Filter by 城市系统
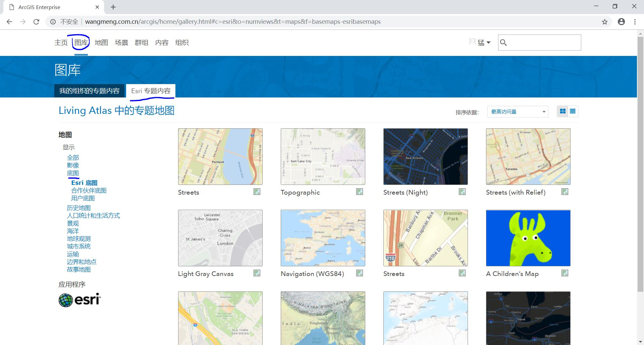 click(78, 246)
